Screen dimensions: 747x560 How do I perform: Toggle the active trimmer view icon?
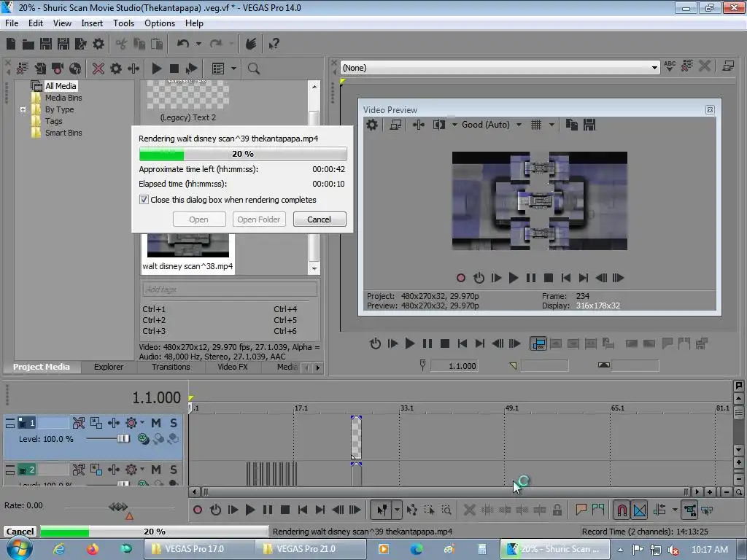[x=538, y=344]
